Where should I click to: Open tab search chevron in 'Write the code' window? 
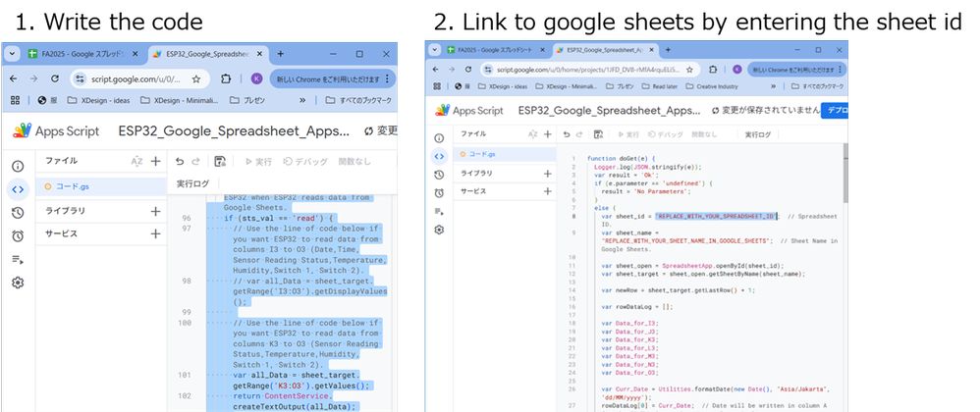point(13,54)
